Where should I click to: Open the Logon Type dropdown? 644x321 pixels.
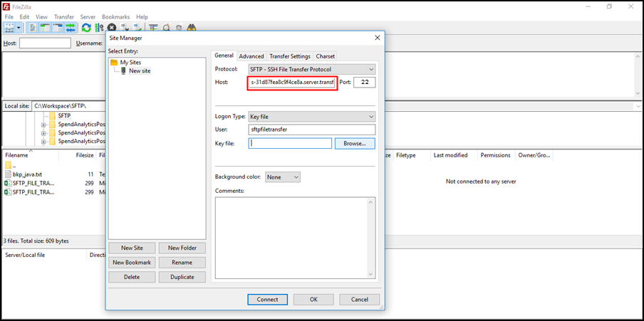pos(312,117)
